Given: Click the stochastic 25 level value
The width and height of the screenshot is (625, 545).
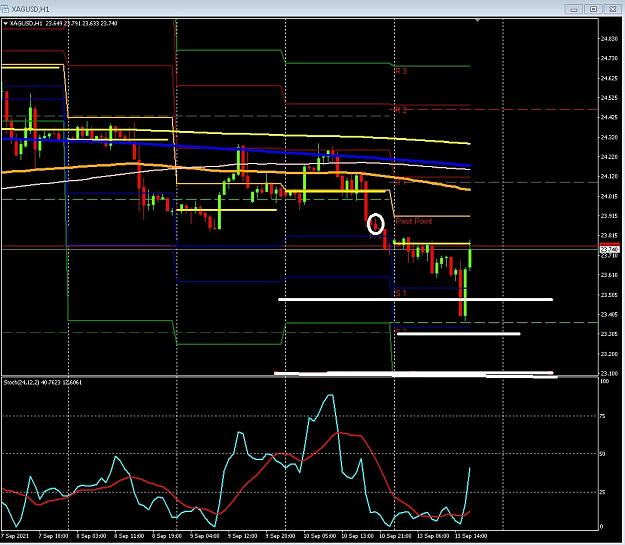Looking at the screenshot, I should pyautogui.click(x=602, y=492).
